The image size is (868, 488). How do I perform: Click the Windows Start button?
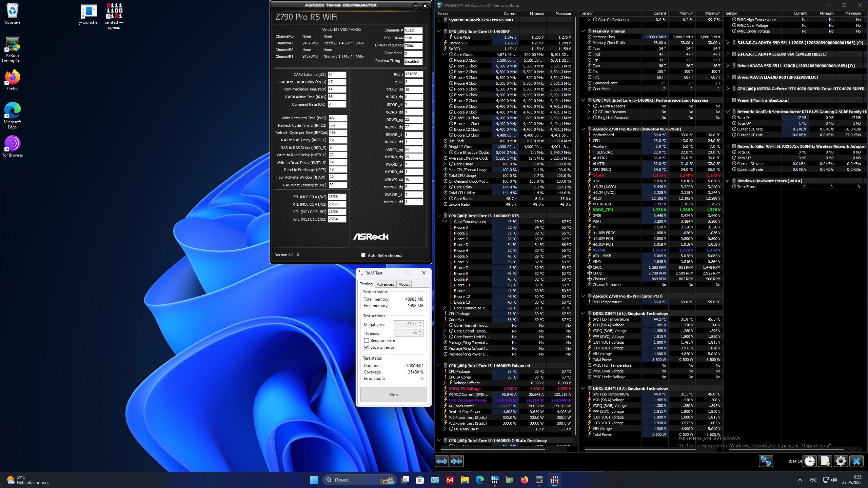314,480
